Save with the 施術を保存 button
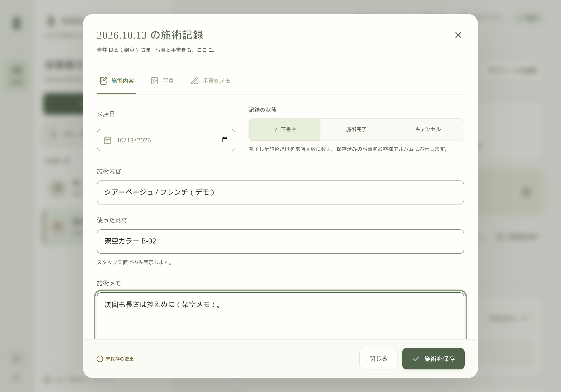Viewport: 561px width, 392px height. point(433,359)
